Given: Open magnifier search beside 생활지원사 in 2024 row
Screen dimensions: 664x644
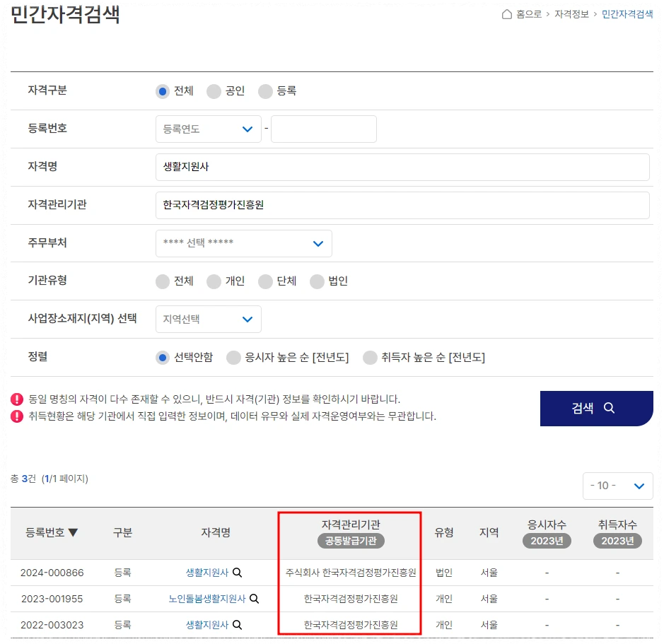Looking at the screenshot, I should tap(237, 573).
